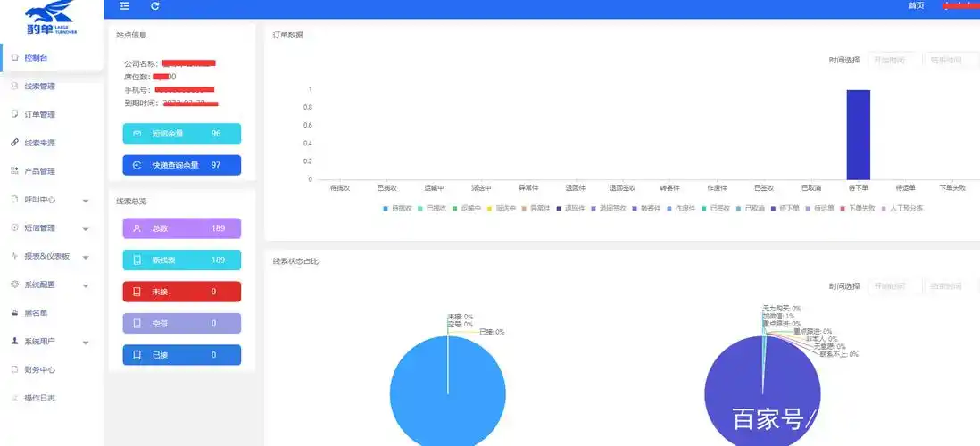Screen dimensions: 980x446
Task: Click the "联系不上: 0%" pie label
Action: point(839,353)
